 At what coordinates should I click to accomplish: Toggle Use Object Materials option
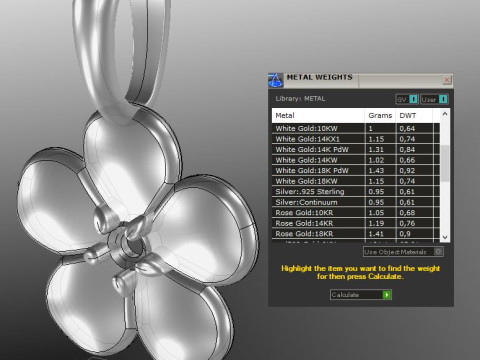(x=403, y=252)
